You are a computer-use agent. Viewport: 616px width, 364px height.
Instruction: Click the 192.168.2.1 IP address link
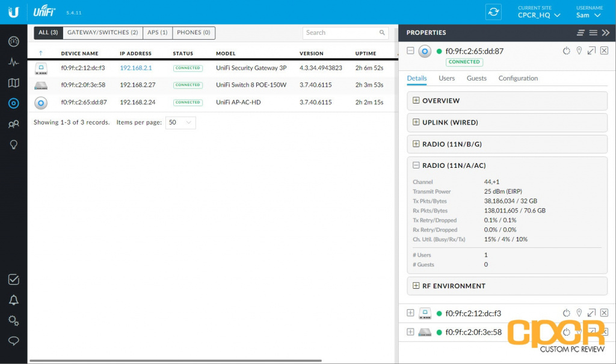pos(136,68)
